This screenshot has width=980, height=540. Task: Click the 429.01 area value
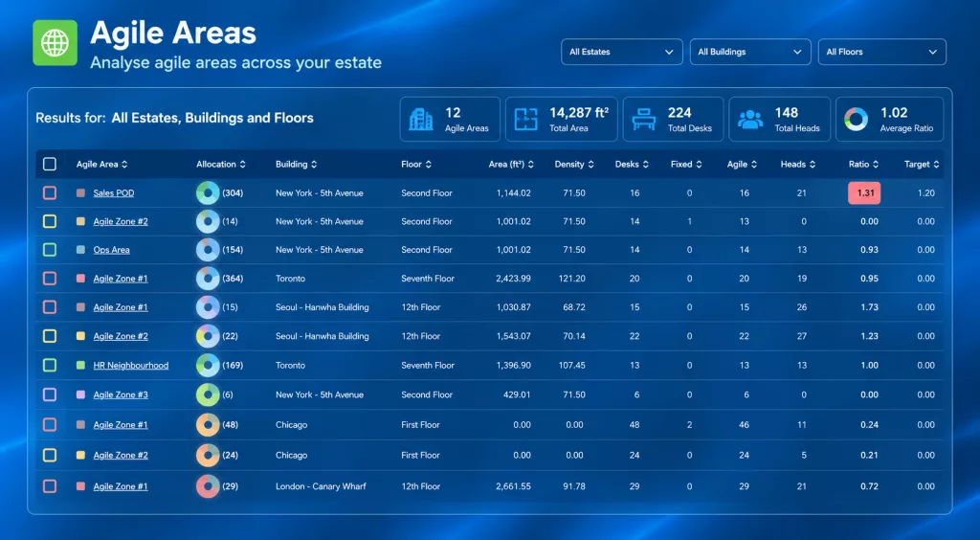tap(517, 394)
